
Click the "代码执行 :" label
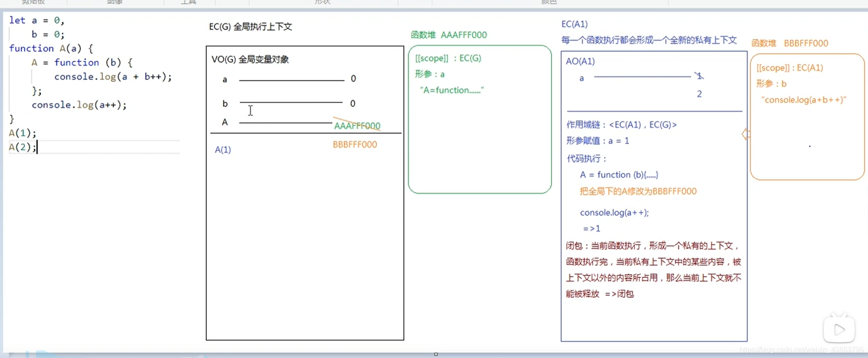pyautogui.click(x=586, y=159)
